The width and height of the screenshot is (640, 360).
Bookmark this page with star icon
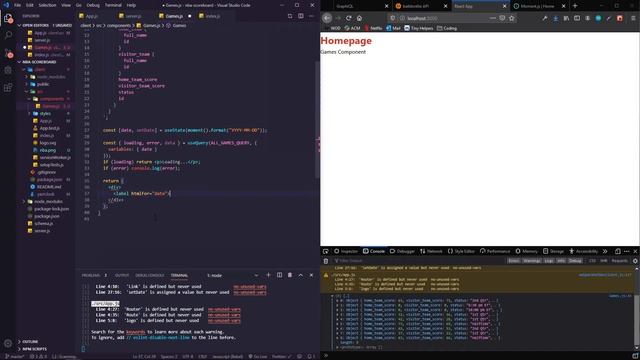coord(512,18)
